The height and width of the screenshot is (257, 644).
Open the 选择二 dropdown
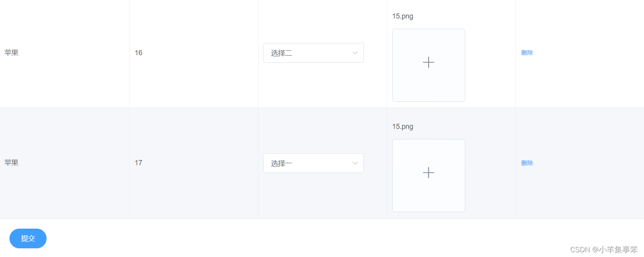point(313,53)
